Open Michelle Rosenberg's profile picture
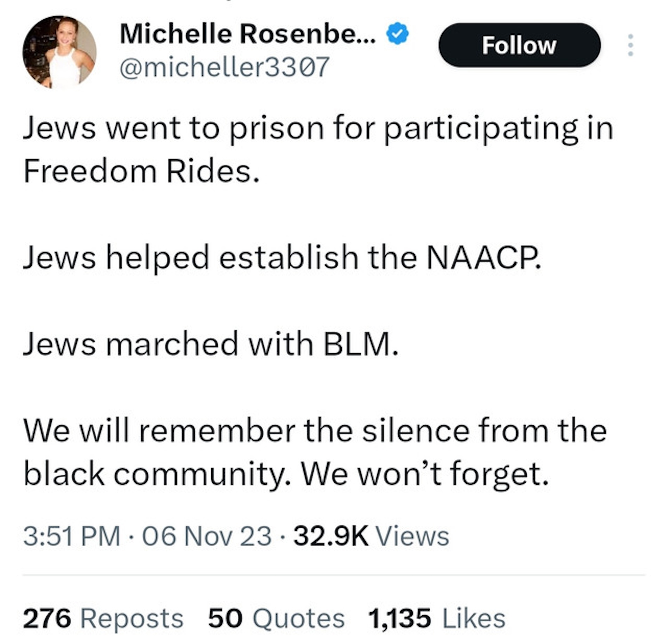The height and width of the screenshot is (644, 668). pos(59,52)
